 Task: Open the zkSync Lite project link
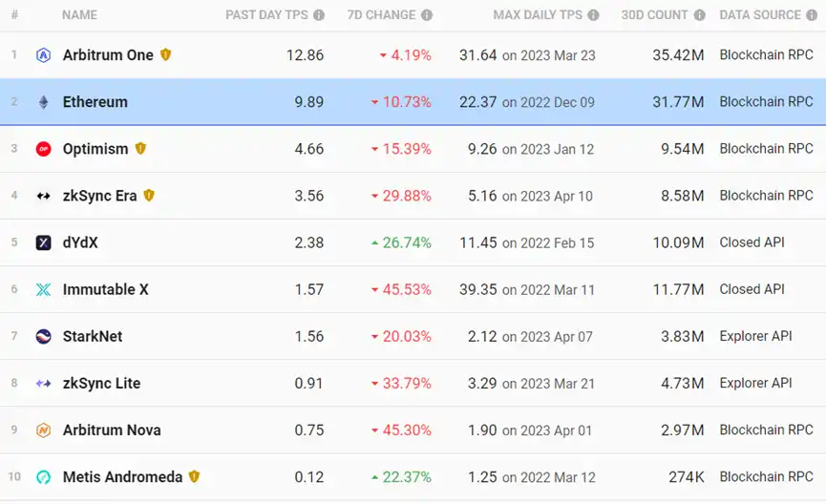[101, 384]
